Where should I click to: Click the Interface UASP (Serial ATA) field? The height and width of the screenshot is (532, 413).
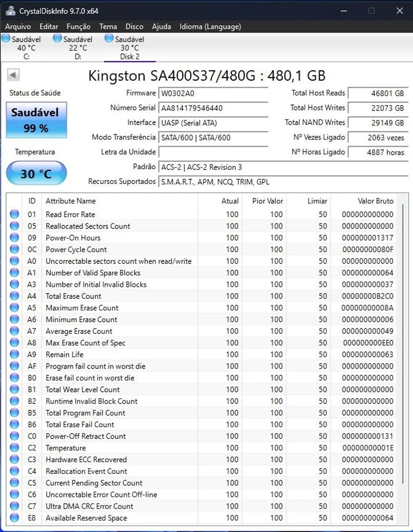[x=213, y=123]
